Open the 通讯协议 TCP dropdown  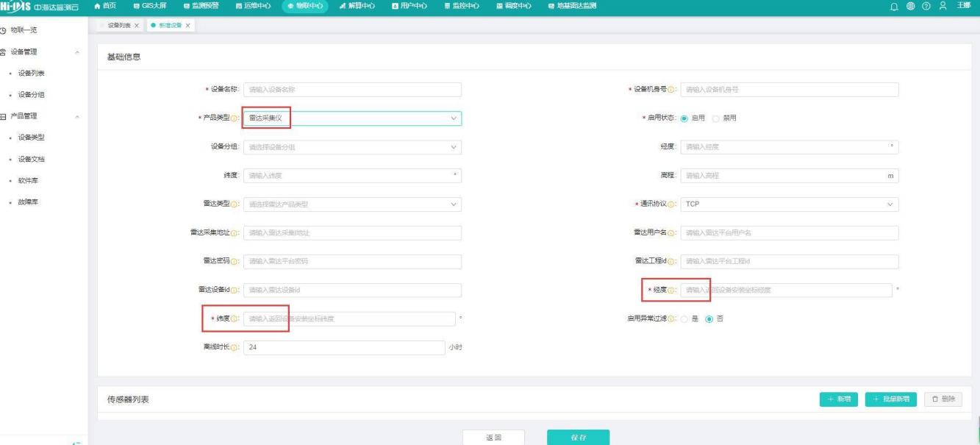(790, 204)
